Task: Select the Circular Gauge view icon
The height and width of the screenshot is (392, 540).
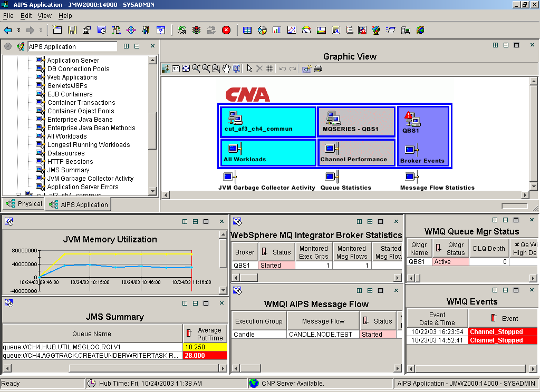Action: (306, 30)
